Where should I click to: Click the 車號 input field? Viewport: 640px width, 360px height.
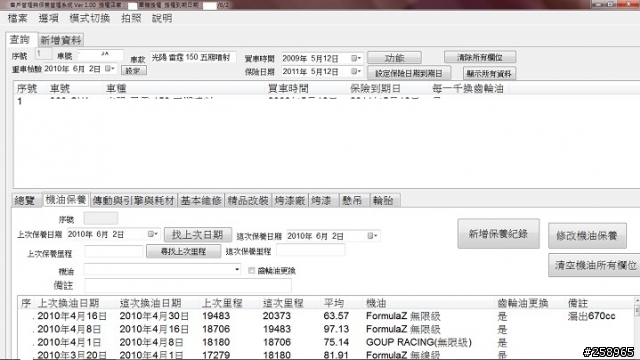tap(100, 55)
